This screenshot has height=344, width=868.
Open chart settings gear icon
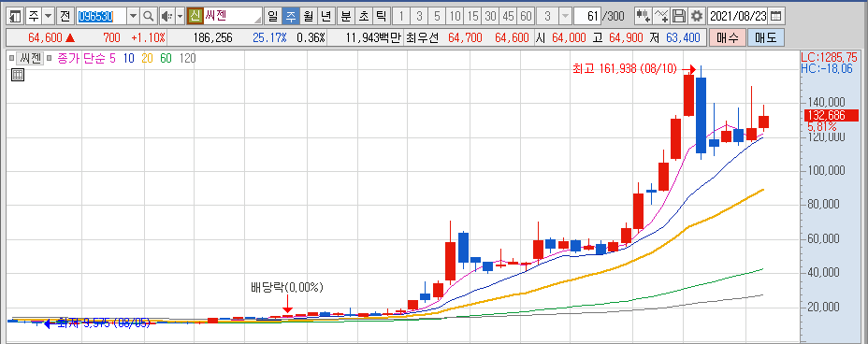coord(697,16)
